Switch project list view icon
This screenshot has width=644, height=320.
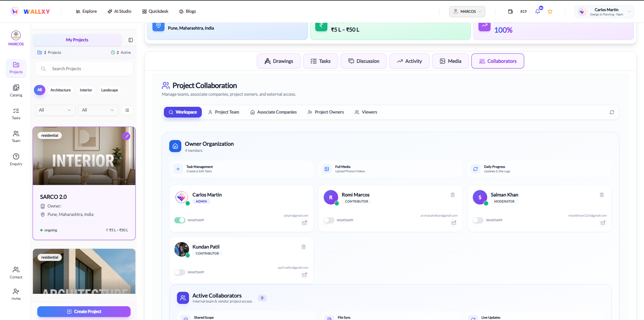pos(127,110)
